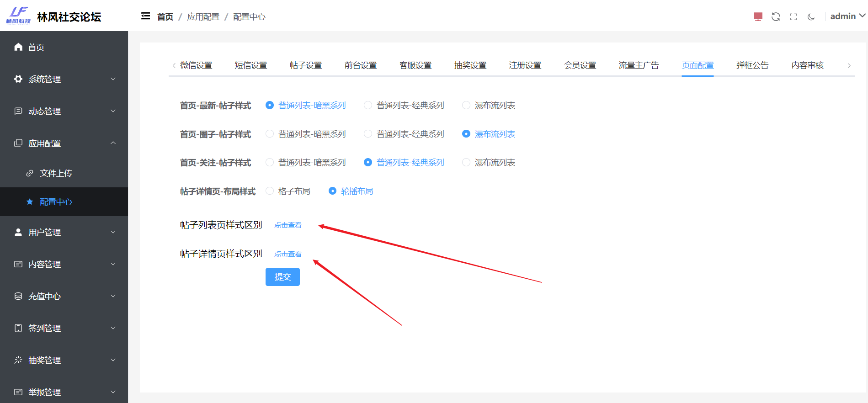
Task: Switch to the 微信设置 tab
Action: click(196, 65)
